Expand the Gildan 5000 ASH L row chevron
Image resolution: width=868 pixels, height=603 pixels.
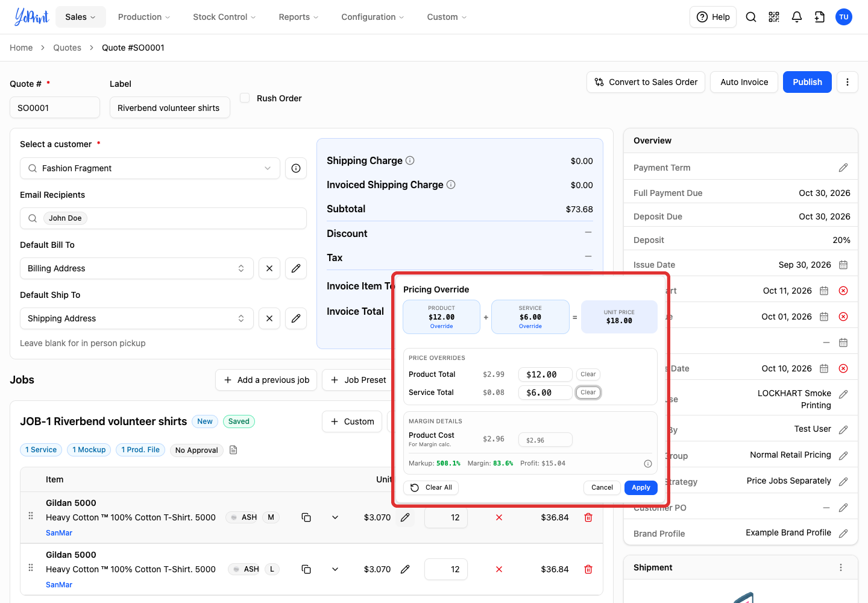[335, 569]
